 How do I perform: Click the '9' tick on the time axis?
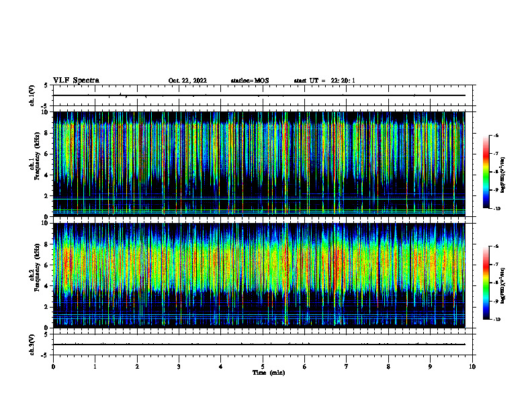430,367
